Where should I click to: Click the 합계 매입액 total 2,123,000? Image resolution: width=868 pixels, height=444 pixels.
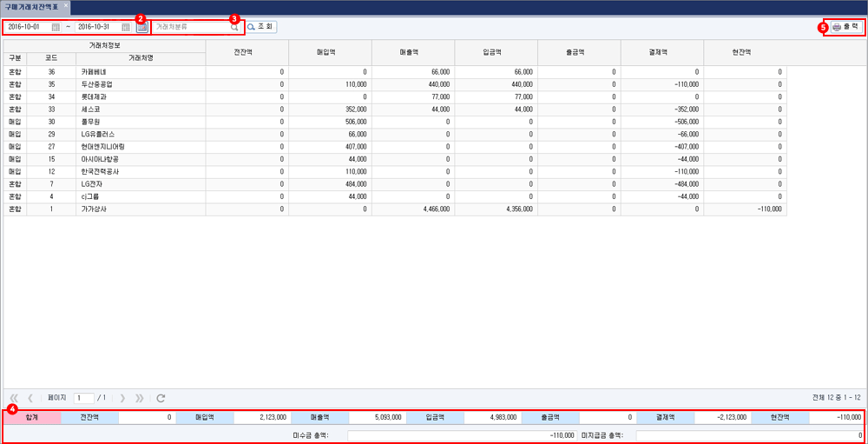(260, 417)
